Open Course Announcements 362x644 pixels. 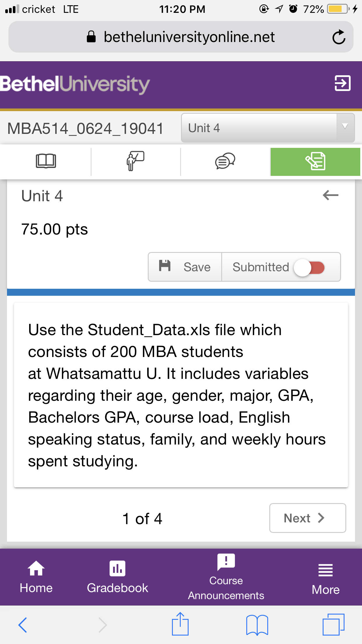click(x=226, y=577)
